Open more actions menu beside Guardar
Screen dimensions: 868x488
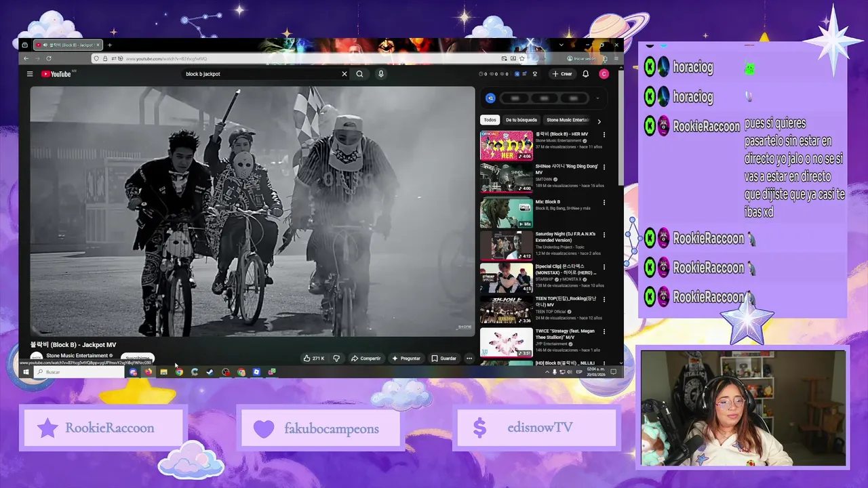tap(469, 358)
